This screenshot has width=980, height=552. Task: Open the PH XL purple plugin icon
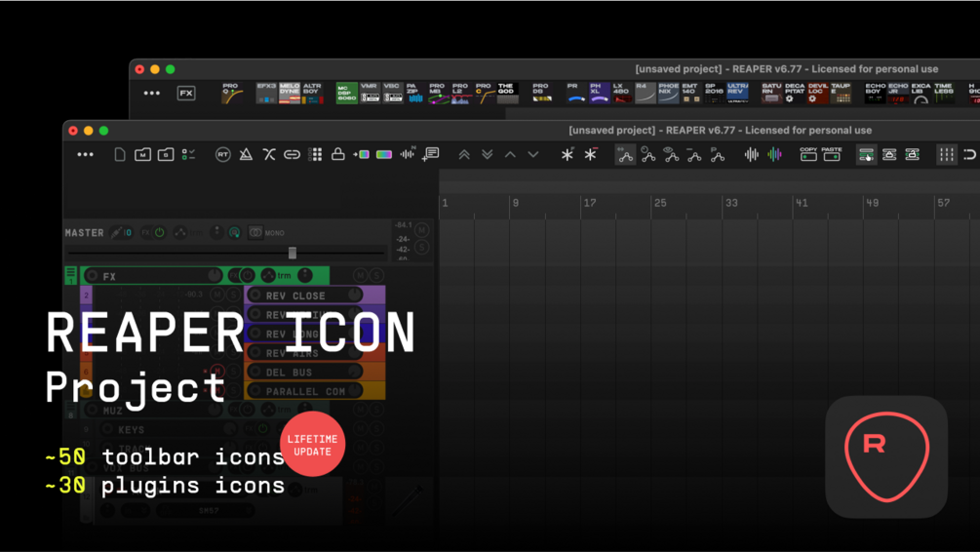click(599, 94)
